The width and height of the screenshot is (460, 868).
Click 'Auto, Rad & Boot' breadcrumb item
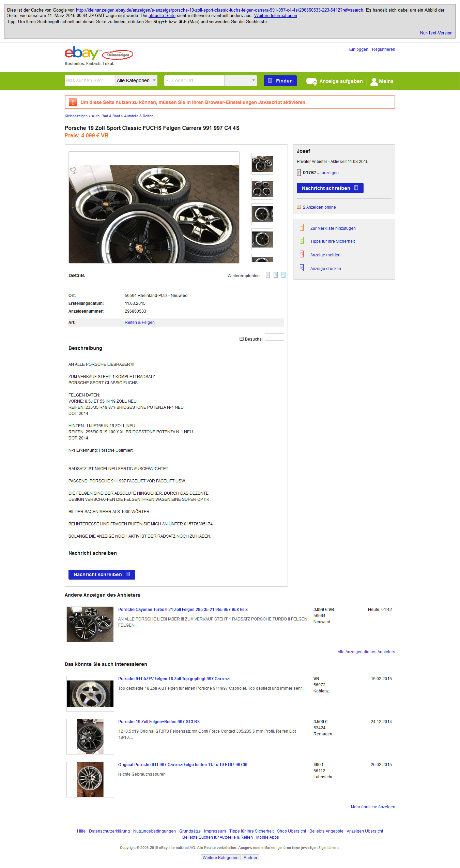106,116
